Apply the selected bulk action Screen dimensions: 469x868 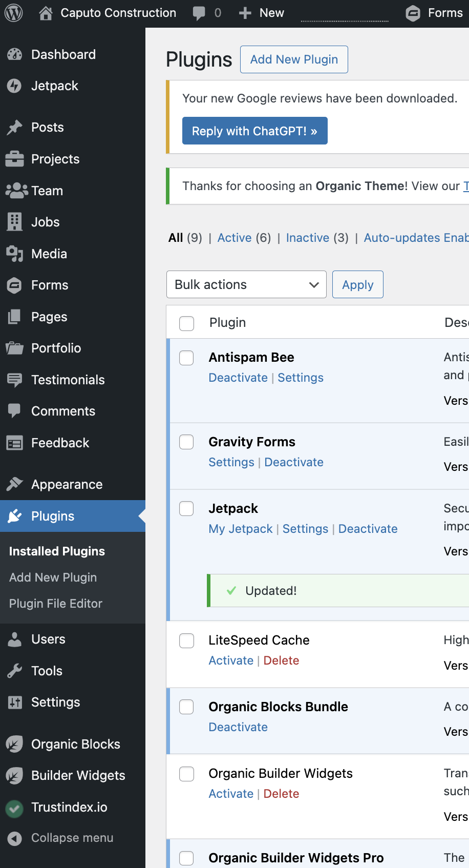coord(358,284)
